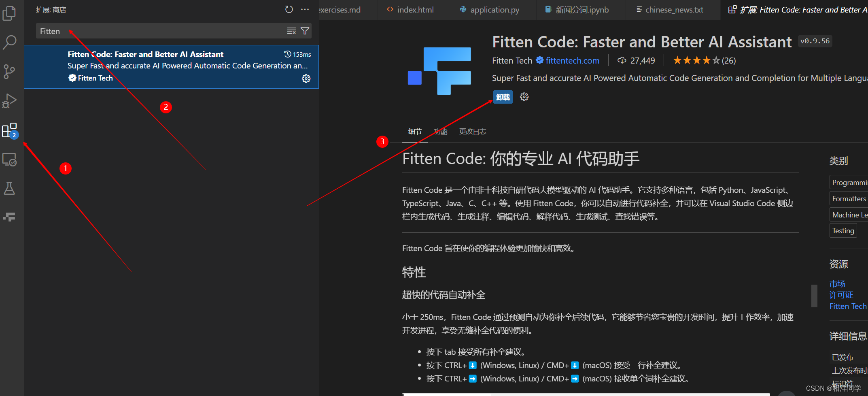Click the 153ms activation time indicator
868x396 pixels.
pyautogui.click(x=298, y=54)
